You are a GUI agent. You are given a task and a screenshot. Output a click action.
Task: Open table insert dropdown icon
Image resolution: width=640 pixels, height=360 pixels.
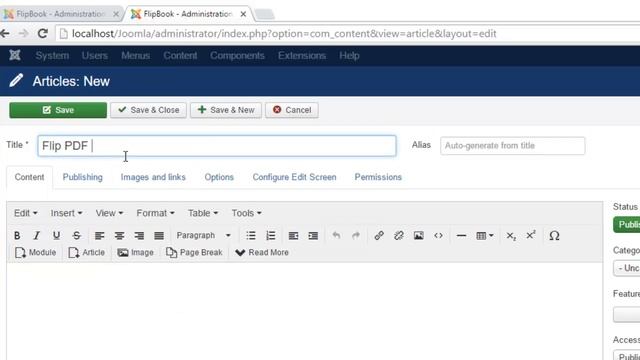[484, 236]
